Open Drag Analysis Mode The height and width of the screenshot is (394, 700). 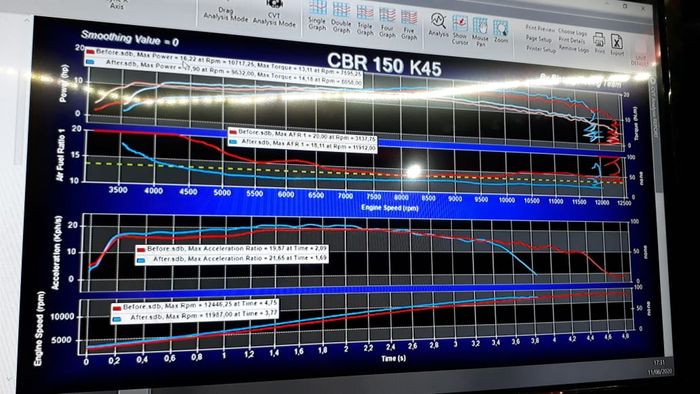(226, 14)
